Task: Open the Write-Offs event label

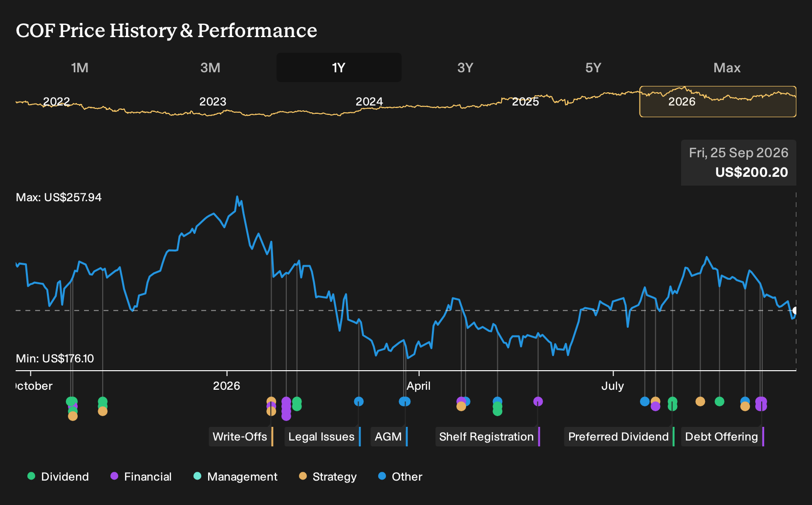Action: coord(240,437)
